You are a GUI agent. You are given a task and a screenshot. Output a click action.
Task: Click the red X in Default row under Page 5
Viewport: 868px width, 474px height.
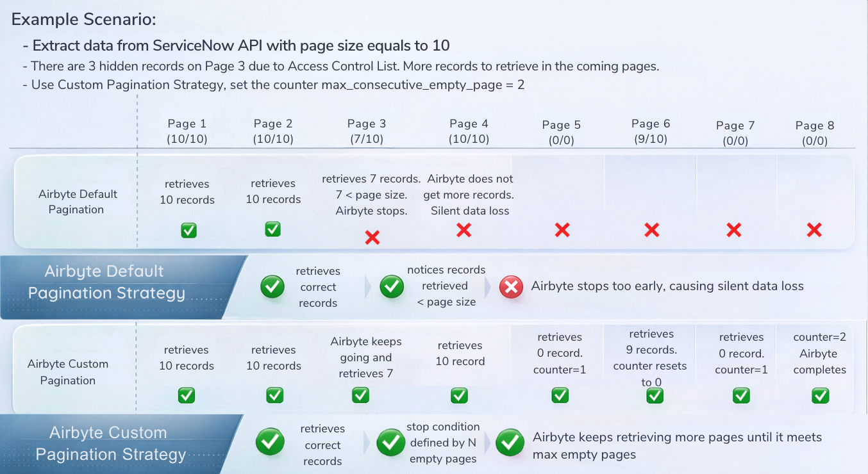click(x=562, y=230)
